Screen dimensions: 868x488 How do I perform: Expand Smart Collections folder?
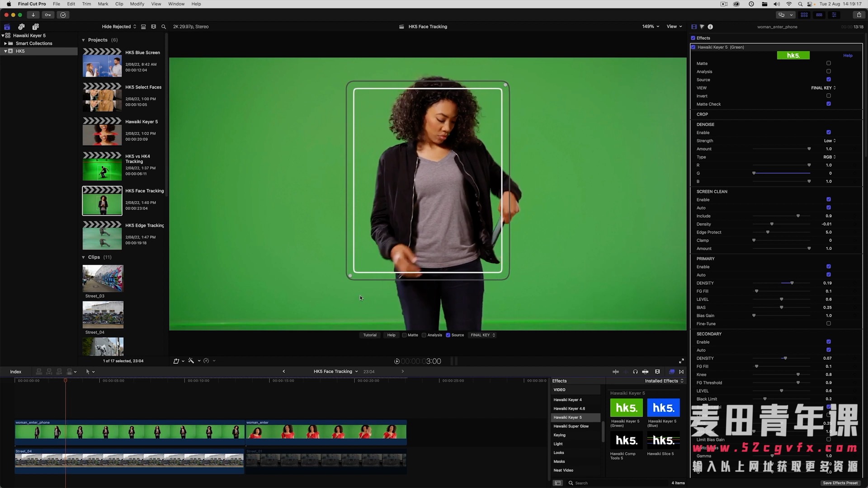click(x=5, y=43)
